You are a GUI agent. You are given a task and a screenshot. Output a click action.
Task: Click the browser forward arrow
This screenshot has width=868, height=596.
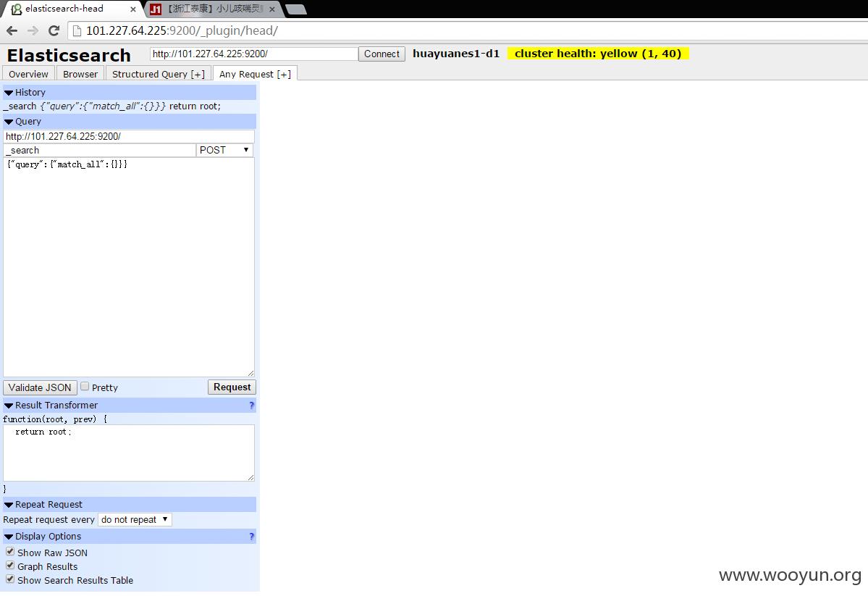[x=33, y=31]
